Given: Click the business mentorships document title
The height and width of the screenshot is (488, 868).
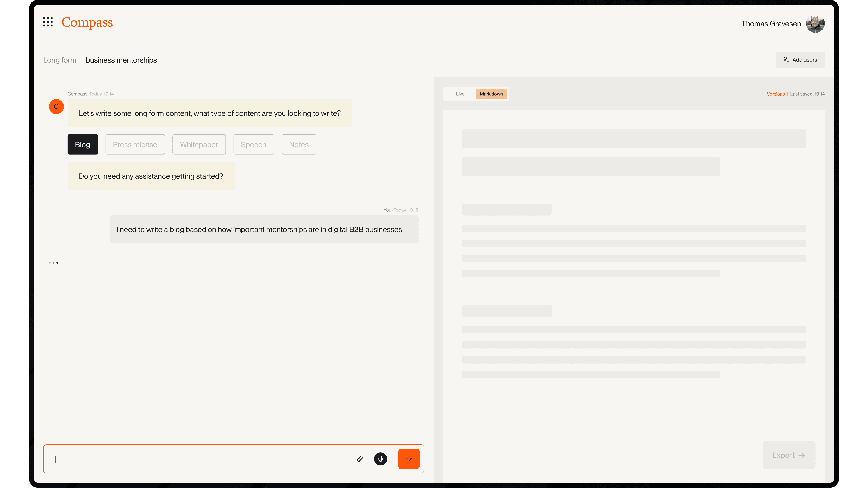Looking at the screenshot, I should tap(121, 60).
